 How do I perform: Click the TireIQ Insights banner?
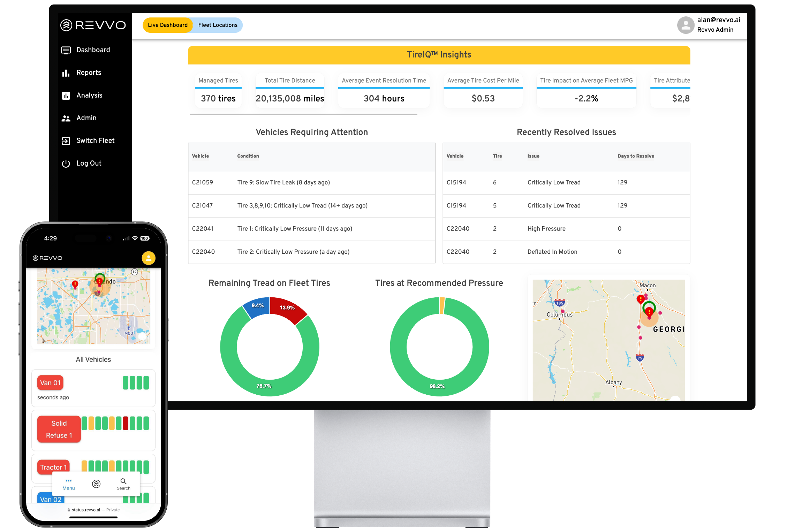(x=439, y=55)
